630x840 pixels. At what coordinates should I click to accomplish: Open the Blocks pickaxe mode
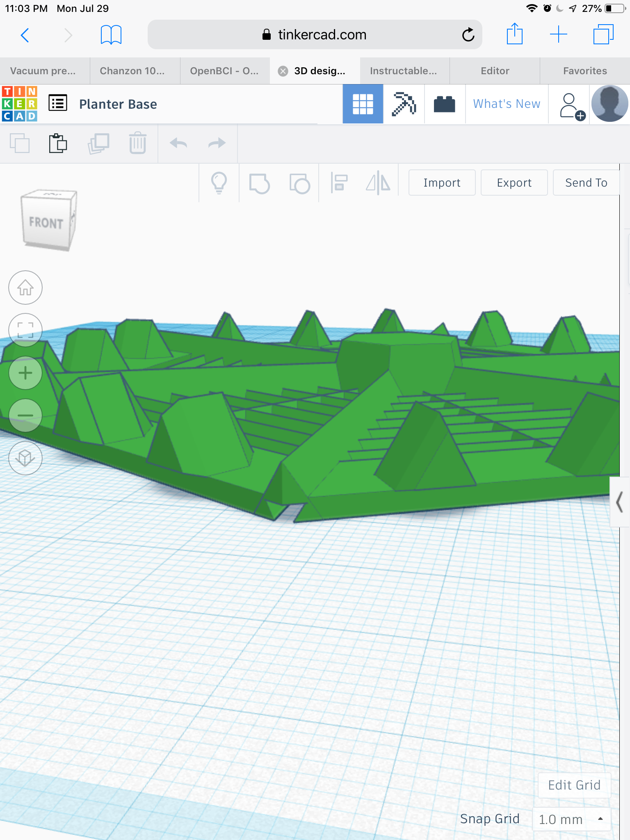point(404,104)
